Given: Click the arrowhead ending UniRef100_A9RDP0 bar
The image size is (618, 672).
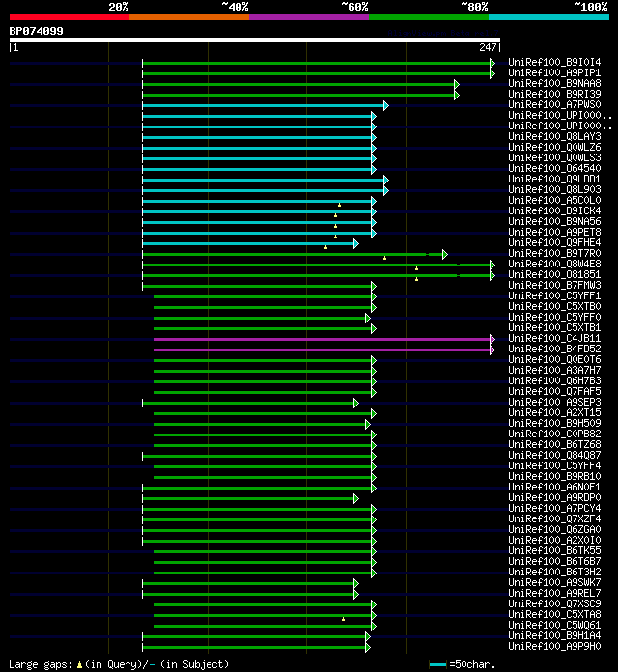Looking at the screenshot, I should pyautogui.click(x=356, y=498).
